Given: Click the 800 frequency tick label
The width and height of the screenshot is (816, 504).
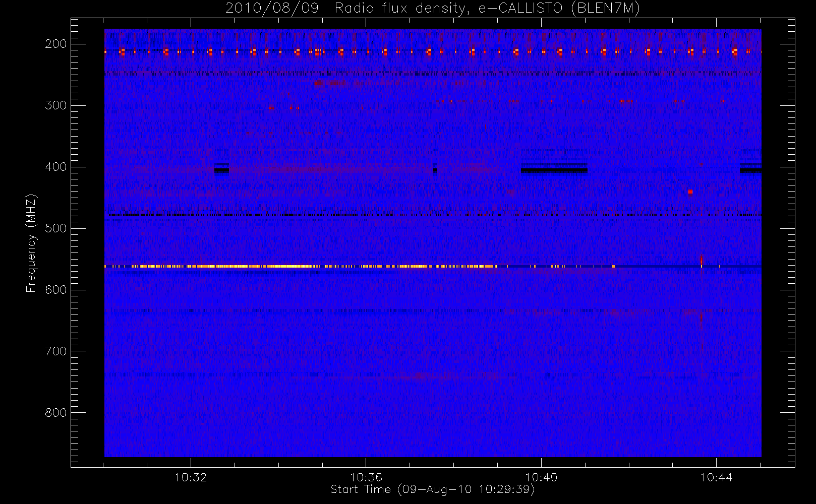Looking at the screenshot, I should coord(56,413).
